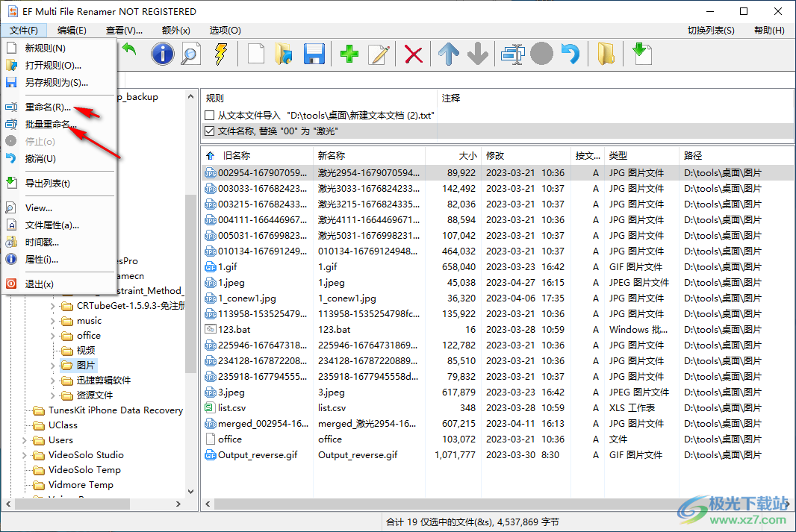
Task: Select the 视频 folder in tree
Action: [86, 351]
